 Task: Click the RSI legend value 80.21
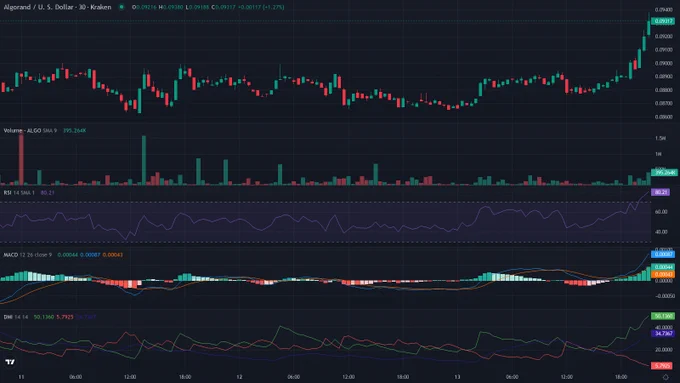click(x=47, y=193)
